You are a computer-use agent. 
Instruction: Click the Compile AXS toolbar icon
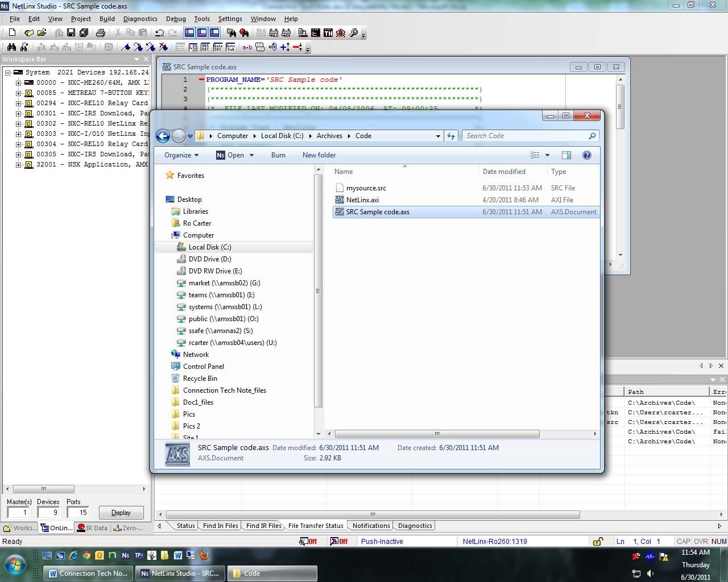click(x=286, y=33)
